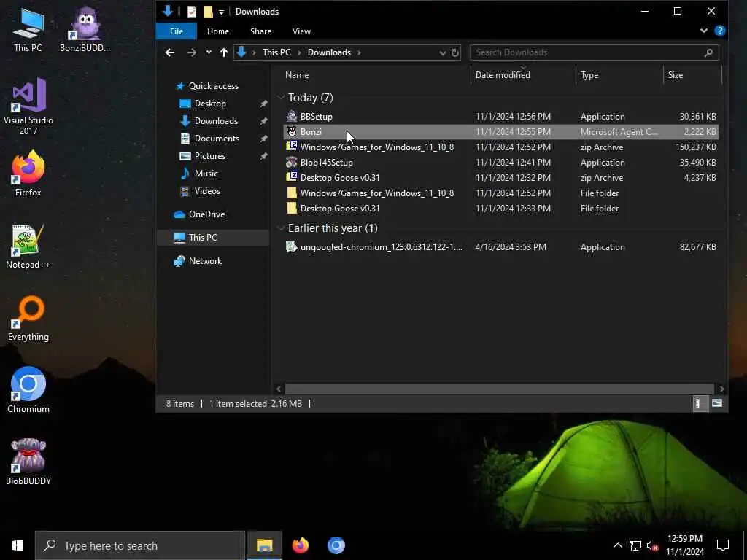Viewport: 747px width, 560px height.
Task: Click the Windows7Games File folder icon
Action: click(292, 192)
